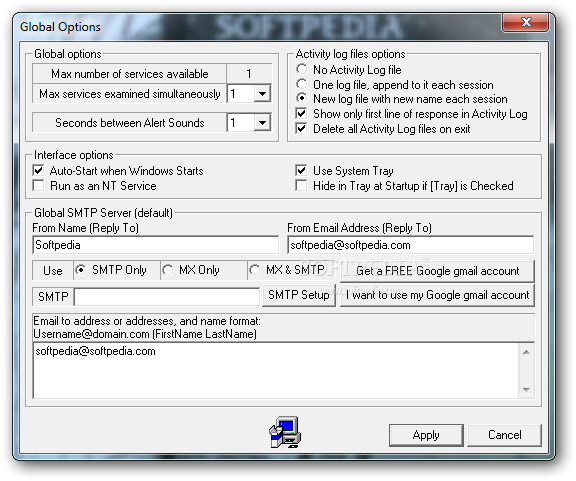Select SMTP Only radio button

tap(80, 270)
